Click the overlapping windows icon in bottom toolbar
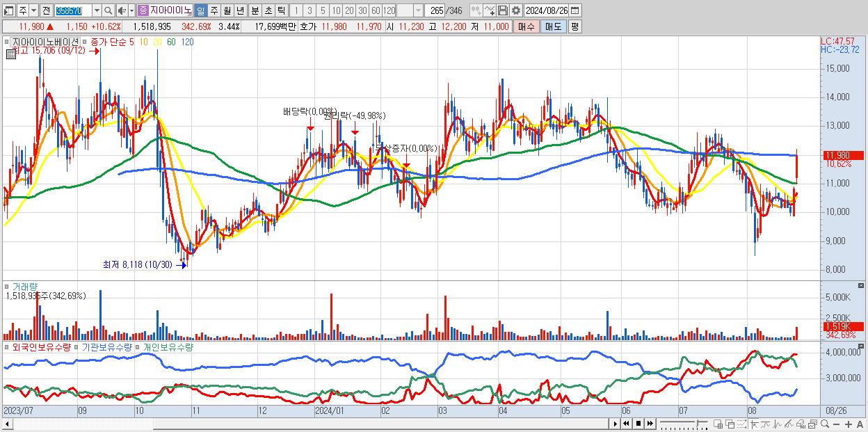The width and height of the screenshot is (868, 432). point(730,424)
